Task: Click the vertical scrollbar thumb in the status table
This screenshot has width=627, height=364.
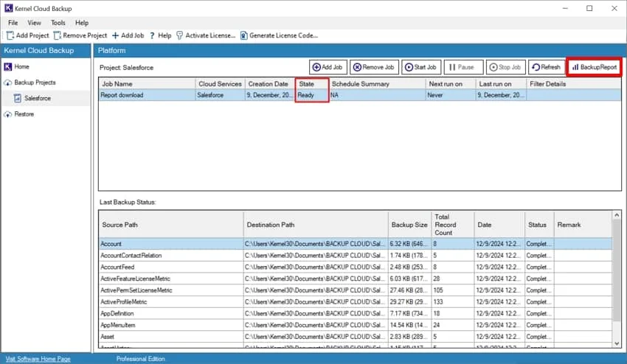Action: point(617,270)
